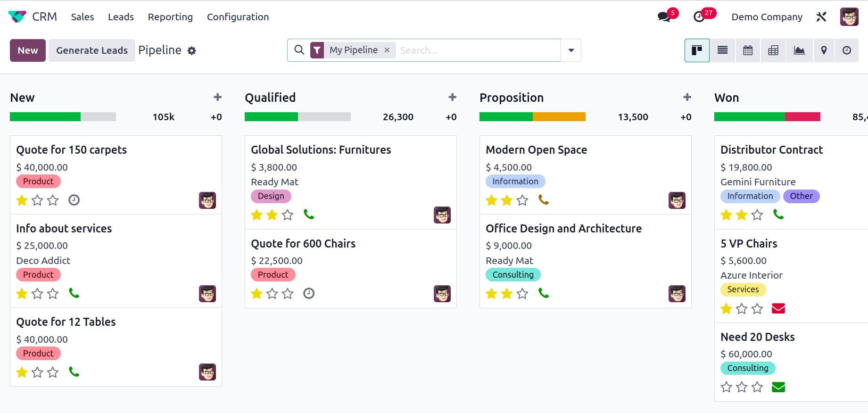Open the Pipeline gear settings menu
868x413 pixels.
pyautogui.click(x=191, y=51)
